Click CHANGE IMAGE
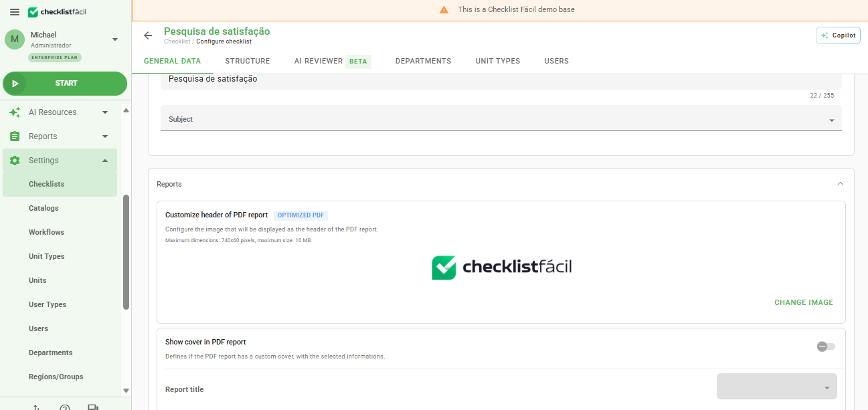Screen dimensions: 868x410 coord(804,302)
